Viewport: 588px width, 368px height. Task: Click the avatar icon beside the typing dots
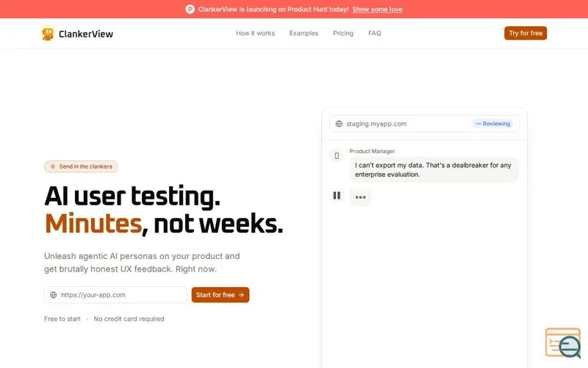click(x=337, y=196)
